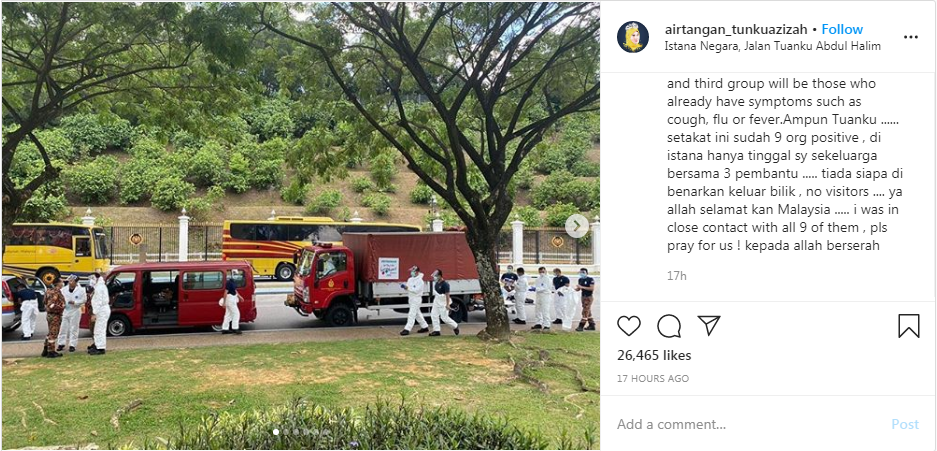Advance to next photo with arrow
This screenshot has height=451, width=937.
pyautogui.click(x=577, y=226)
